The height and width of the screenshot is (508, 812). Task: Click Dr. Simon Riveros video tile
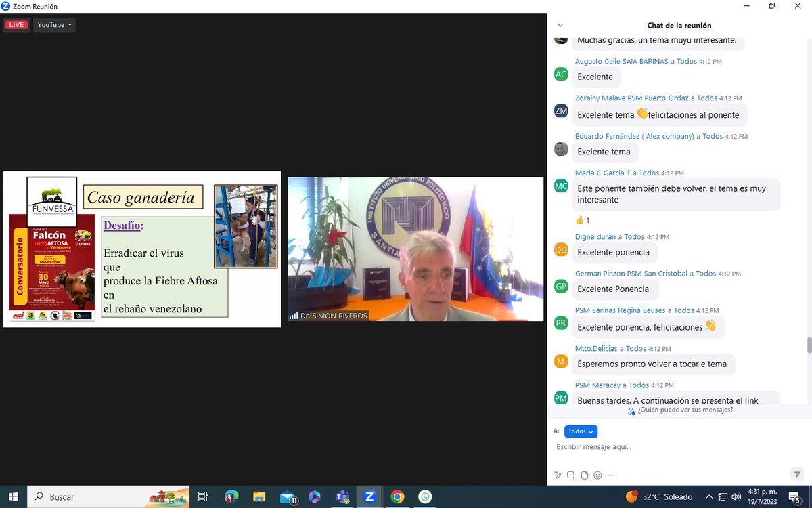click(415, 249)
